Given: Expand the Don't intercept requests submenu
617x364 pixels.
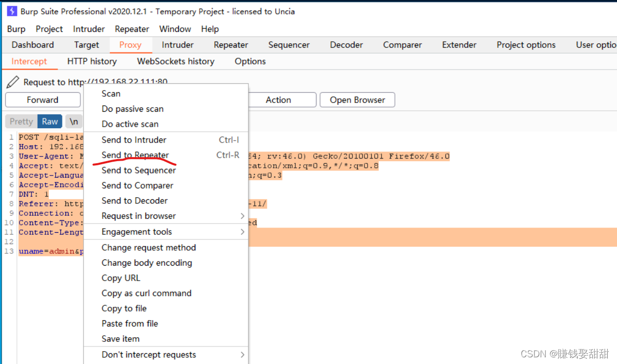Looking at the screenshot, I should [x=165, y=355].
